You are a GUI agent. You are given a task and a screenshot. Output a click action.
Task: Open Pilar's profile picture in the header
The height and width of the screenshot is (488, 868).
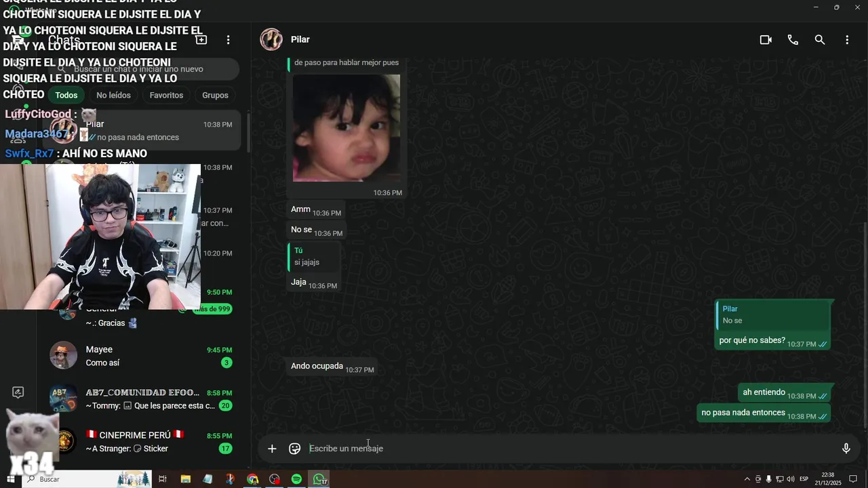click(271, 39)
